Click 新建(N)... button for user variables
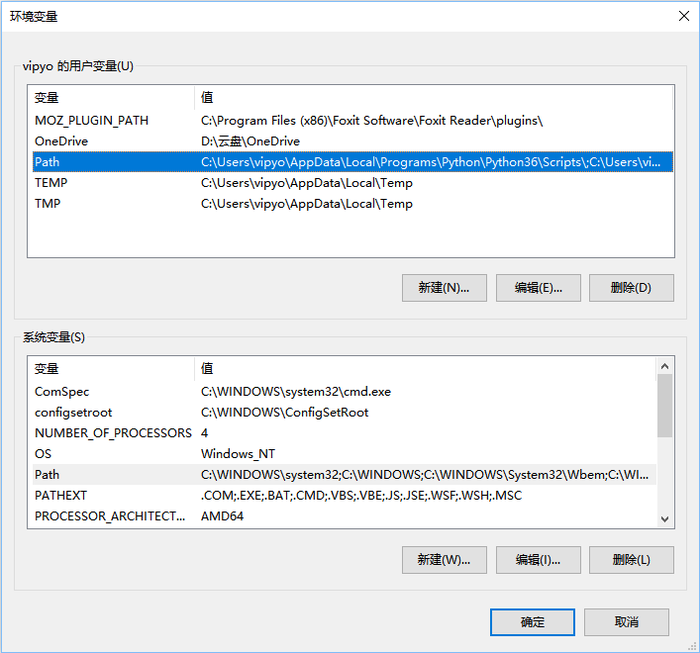Screen dimensions: 700x653 (444, 288)
